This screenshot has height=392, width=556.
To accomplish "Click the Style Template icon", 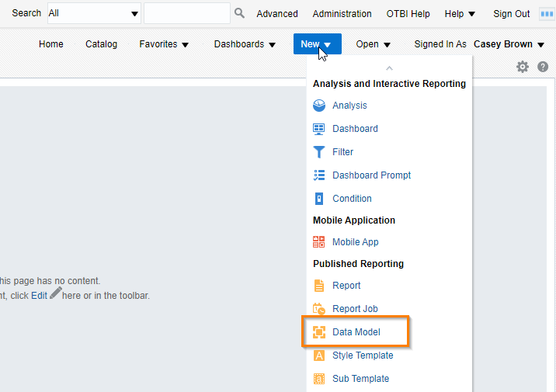I will coord(319,356).
